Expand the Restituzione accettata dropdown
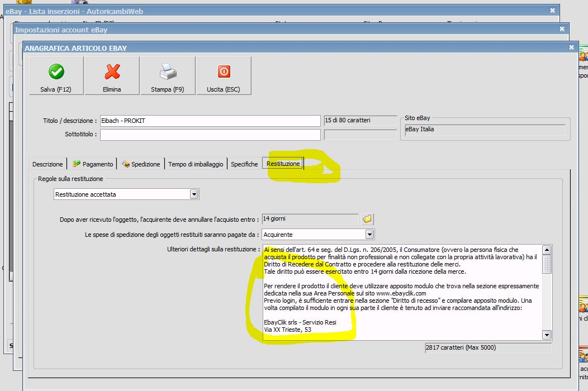 pyautogui.click(x=194, y=194)
